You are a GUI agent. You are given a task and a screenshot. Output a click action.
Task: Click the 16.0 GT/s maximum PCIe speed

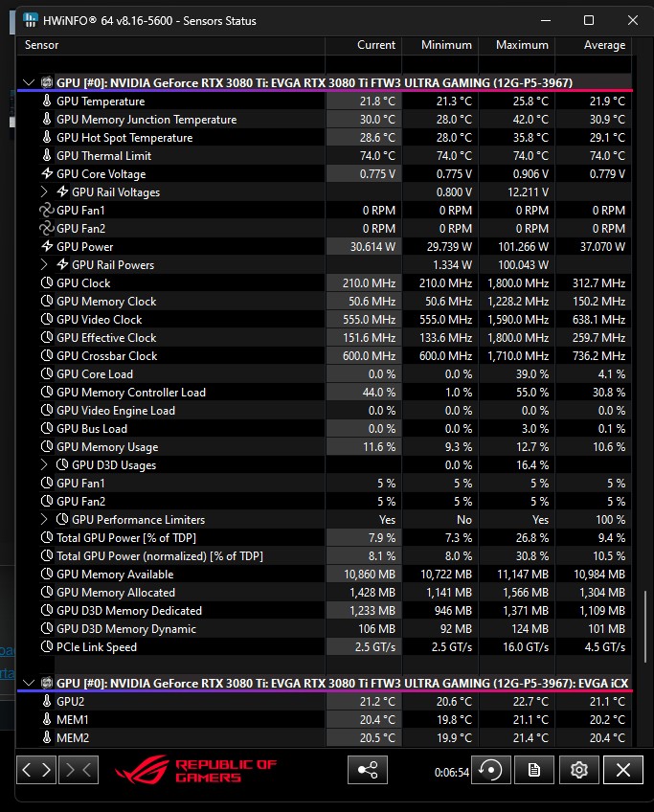(526, 646)
